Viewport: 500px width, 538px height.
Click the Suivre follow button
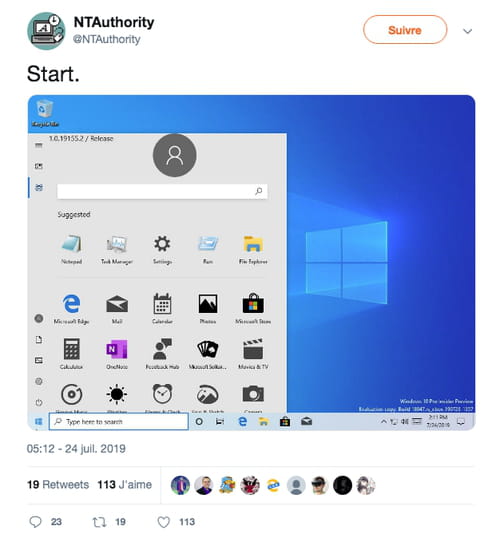[405, 30]
